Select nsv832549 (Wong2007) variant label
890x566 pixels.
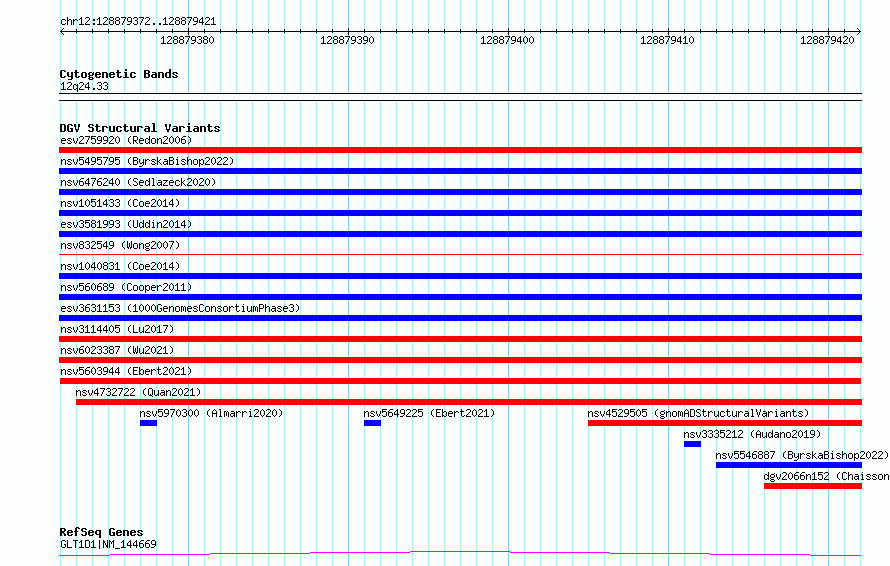coord(120,245)
